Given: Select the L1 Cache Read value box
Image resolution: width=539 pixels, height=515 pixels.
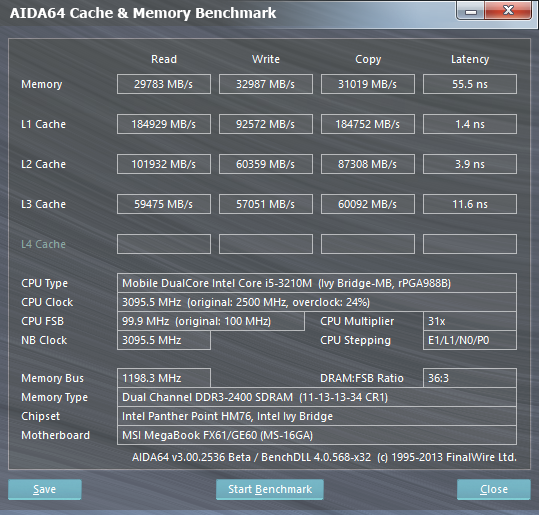Looking at the screenshot, I should pyautogui.click(x=164, y=124).
